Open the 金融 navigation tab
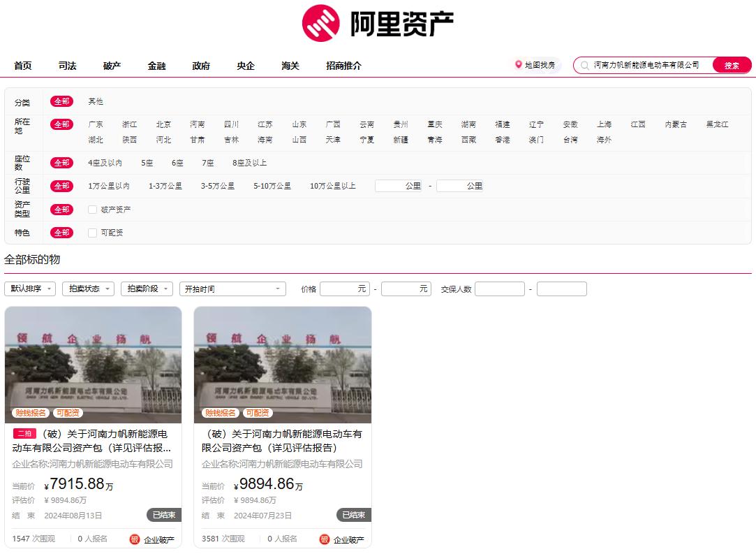 156,66
